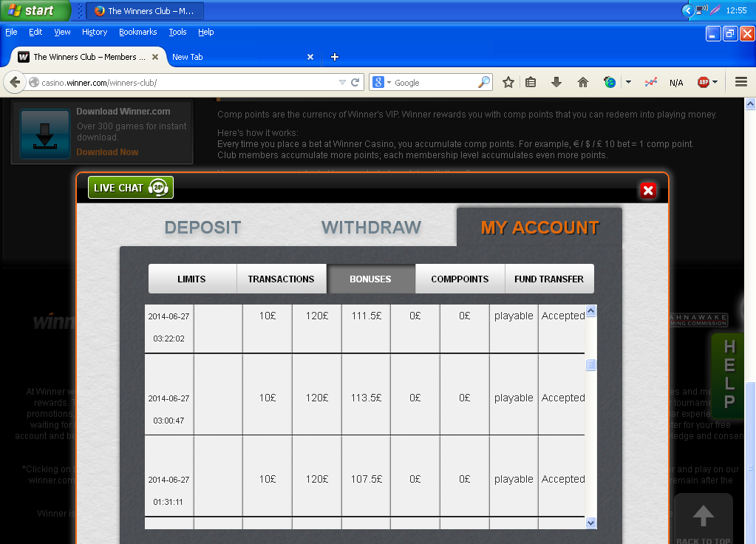756x544 pixels.
Task: Click the page scrollbar up arrow
Action: (750, 103)
